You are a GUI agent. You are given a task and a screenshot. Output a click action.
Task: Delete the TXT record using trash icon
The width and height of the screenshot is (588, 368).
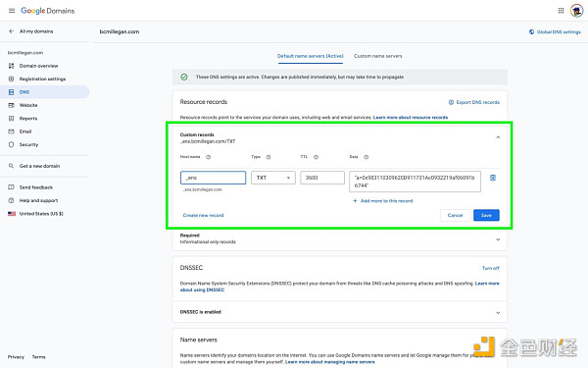pos(493,178)
